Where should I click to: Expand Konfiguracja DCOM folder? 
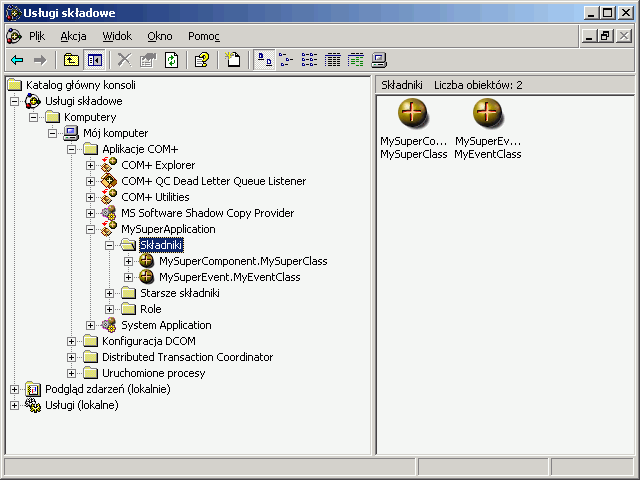71,341
